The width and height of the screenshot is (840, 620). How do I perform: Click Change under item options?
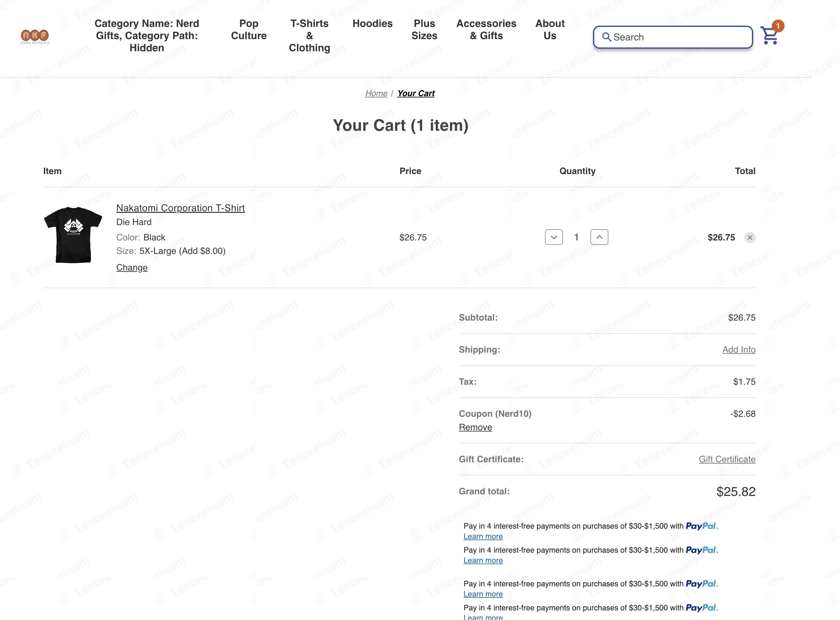coord(132,267)
